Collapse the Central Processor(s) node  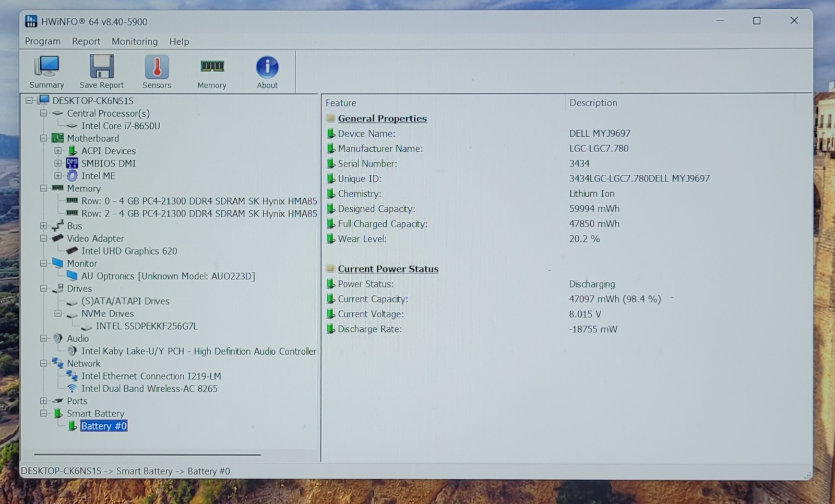tap(43, 113)
